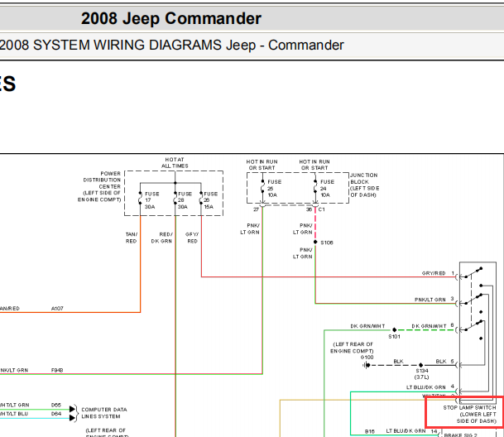Click 'LT BLU/DK GRN' label beside pin 14

(406, 431)
